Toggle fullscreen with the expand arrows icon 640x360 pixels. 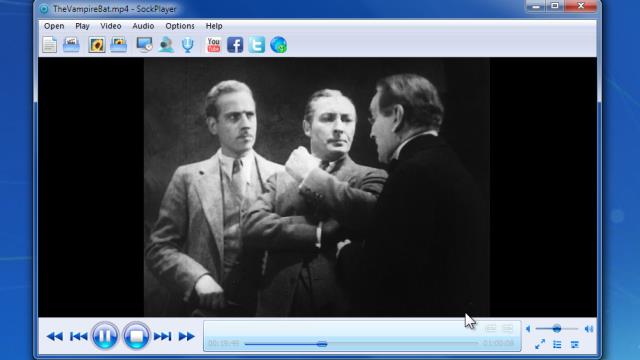[540, 344]
